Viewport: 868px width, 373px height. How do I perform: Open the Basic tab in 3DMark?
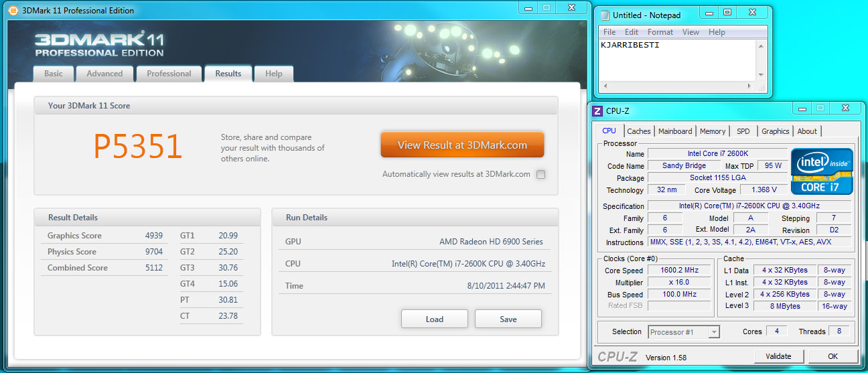click(x=54, y=74)
